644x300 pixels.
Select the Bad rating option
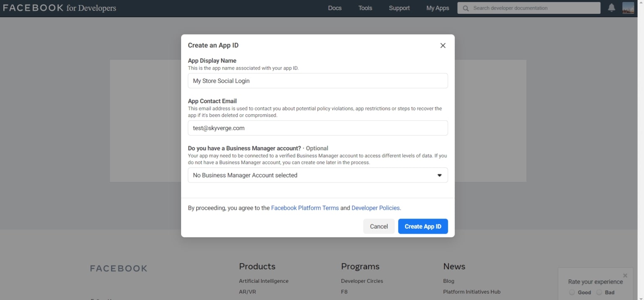[x=599, y=292]
